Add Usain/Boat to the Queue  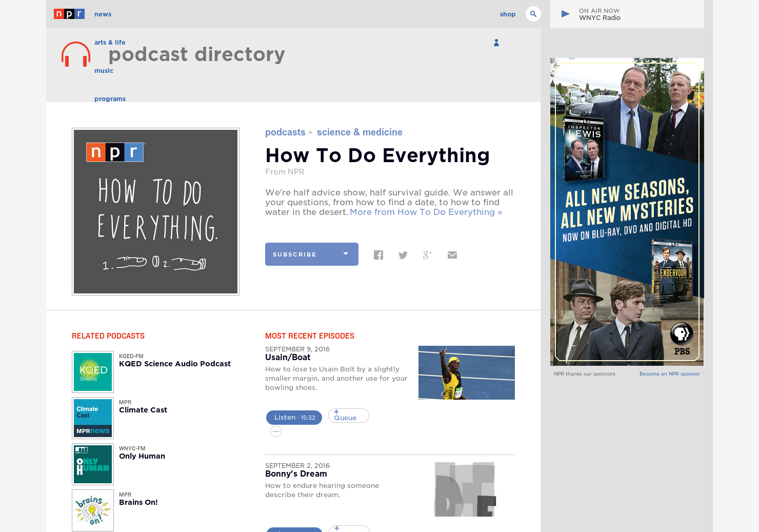[x=348, y=416]
